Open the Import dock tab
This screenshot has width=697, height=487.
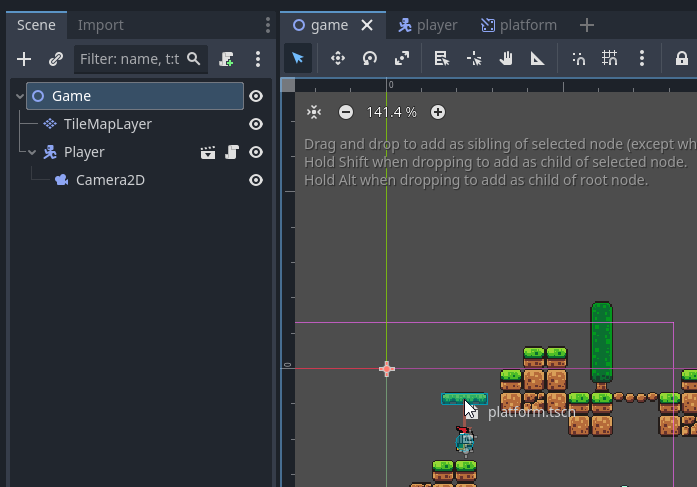pyautogui.click(x=101, y=25)
